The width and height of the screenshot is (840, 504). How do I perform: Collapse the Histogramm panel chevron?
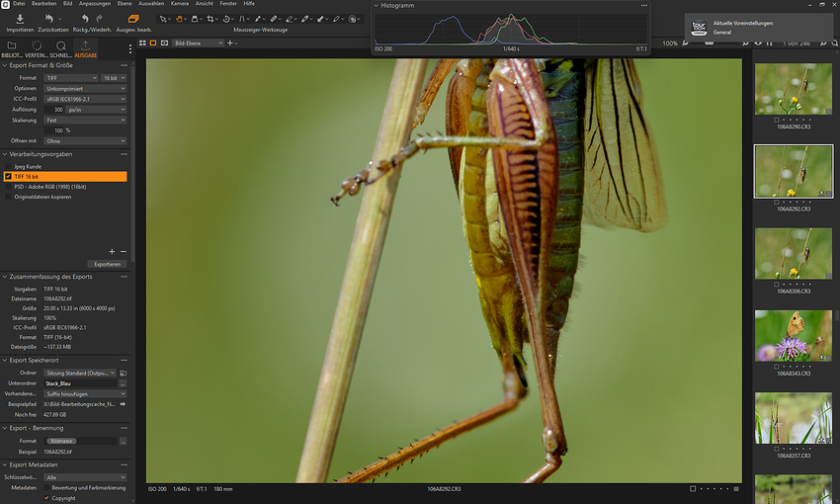point(377,5)
